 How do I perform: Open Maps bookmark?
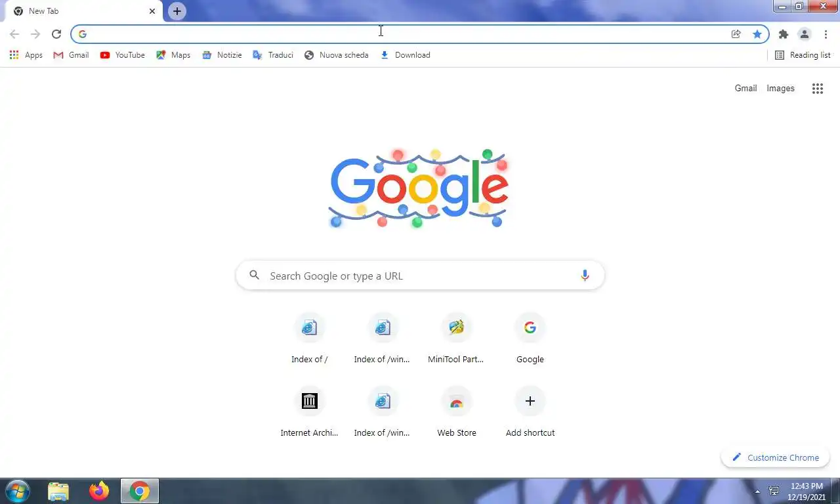click(x=173, y=55)
